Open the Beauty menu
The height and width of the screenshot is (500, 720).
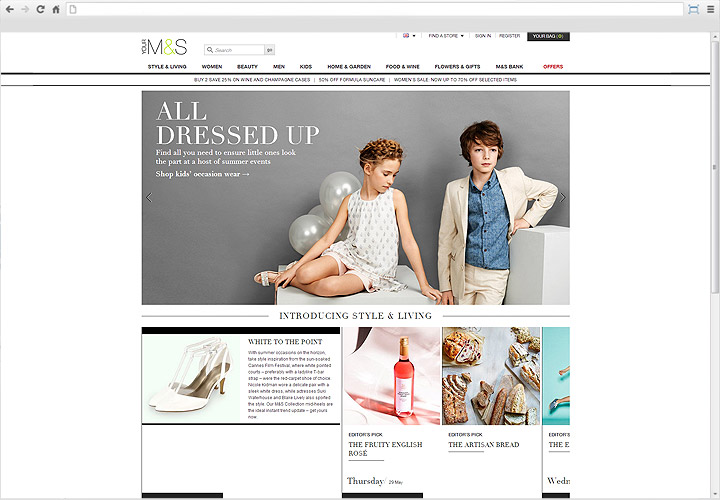(247, 67)
